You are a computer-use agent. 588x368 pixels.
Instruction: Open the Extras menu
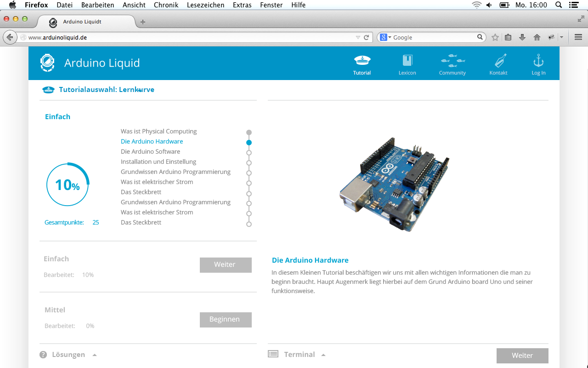pyautogui.click(x=242, y=5)
